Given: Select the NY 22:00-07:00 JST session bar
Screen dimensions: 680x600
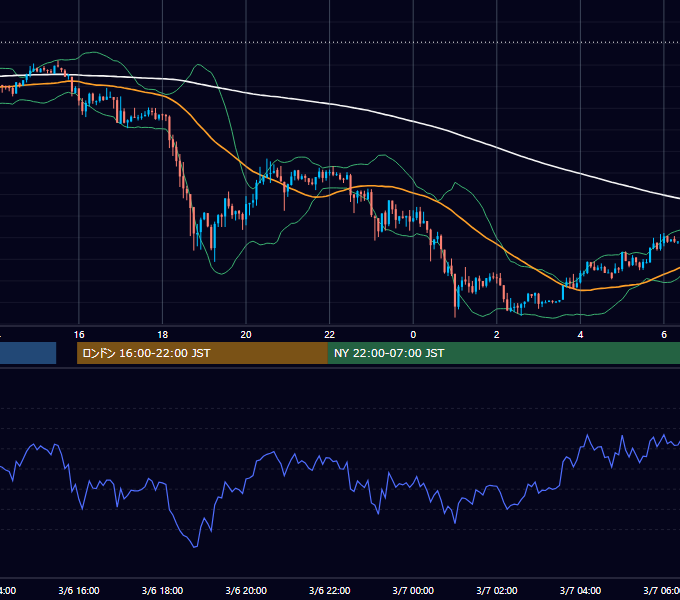Looking at the screenshot, I should pos(503,353).
